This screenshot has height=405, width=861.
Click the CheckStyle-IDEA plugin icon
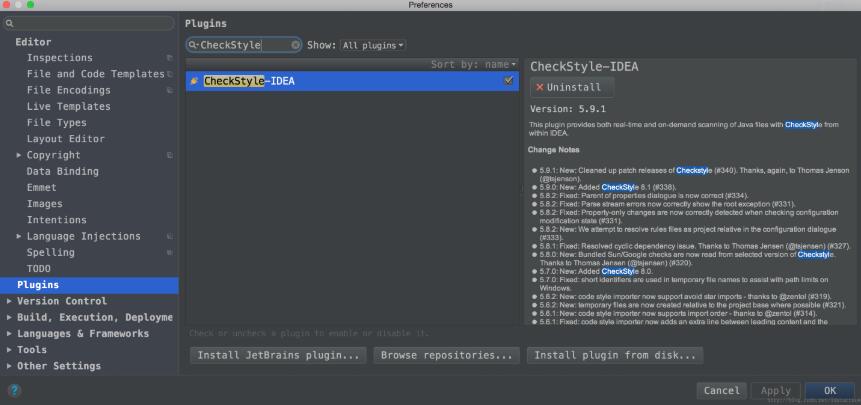point(194,81)
